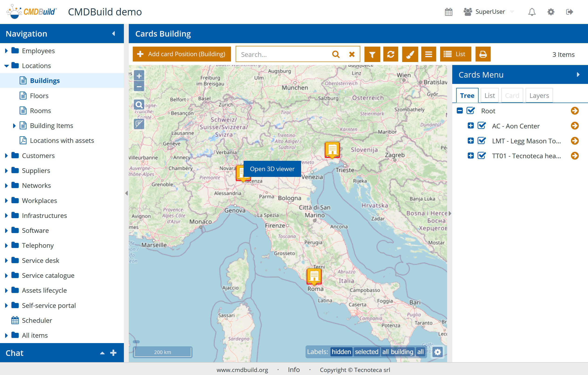Click the map labels settings gear
Screen dimensions: 588x375
pos(438,352)
